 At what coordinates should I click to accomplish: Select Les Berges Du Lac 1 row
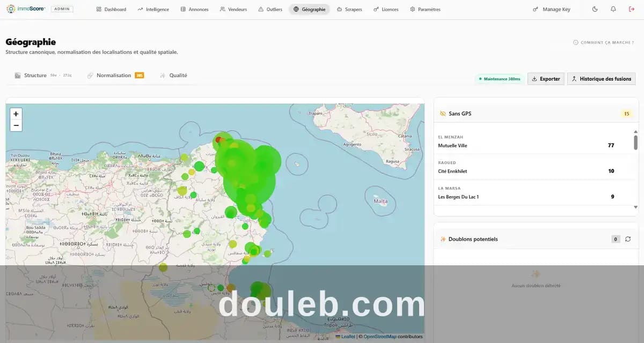pos(534,193)
